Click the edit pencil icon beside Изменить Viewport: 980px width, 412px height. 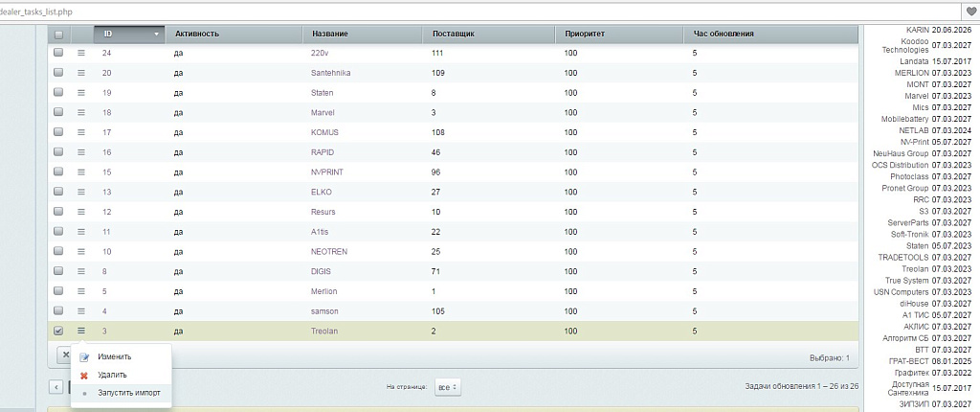click(x=84, y=357)
